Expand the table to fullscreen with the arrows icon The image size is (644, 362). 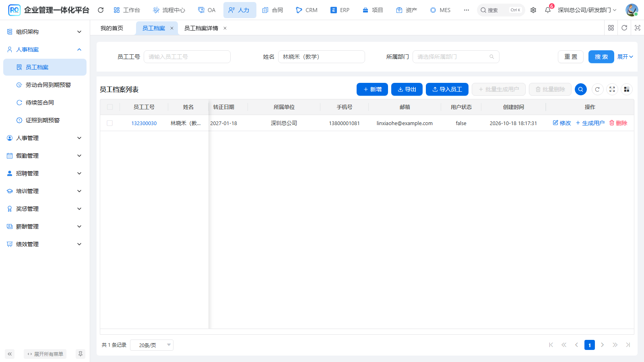tap(612, 89)
